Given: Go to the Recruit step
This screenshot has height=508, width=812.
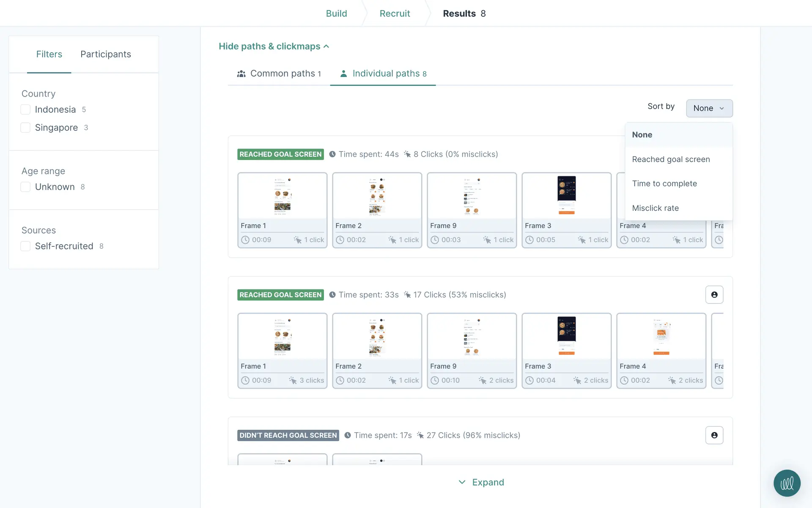Looking at the screenshot, I should pos(394,14).
